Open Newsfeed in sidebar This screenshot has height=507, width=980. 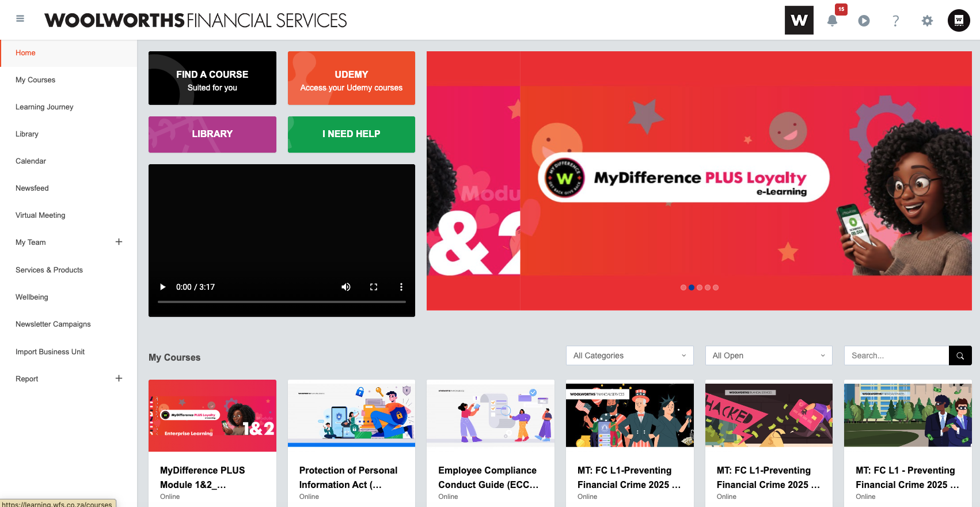tap(69, 188)
